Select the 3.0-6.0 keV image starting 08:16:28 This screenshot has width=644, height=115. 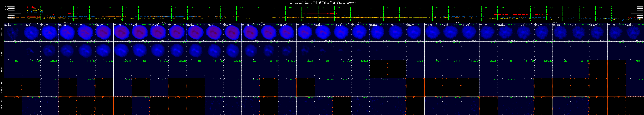click(13, 32)
